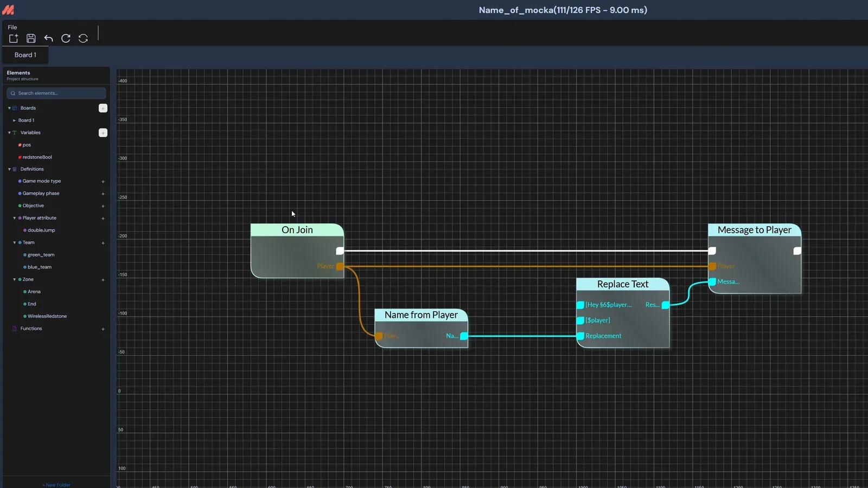Collapse the Definitions tree section
This screenshot has width=868, height=488.
click(x=9, y=169)
